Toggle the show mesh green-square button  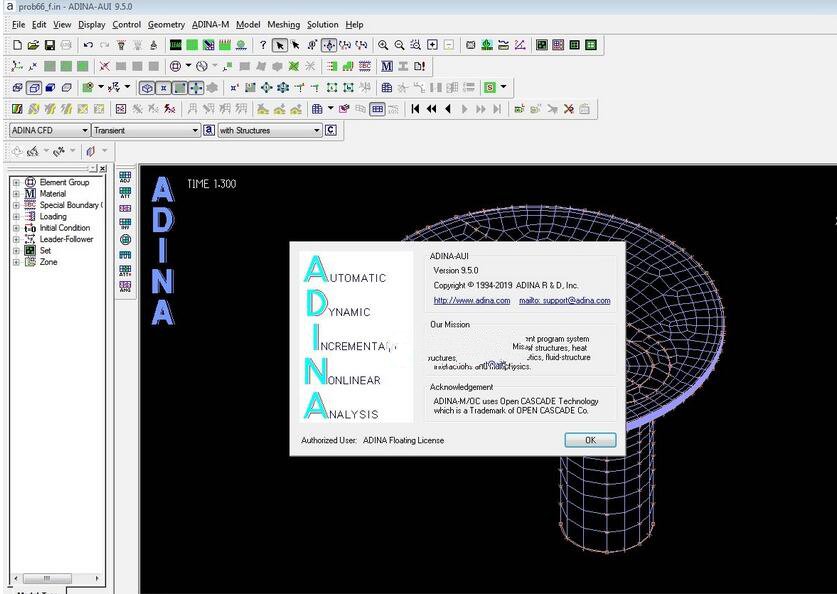[180, 88]
